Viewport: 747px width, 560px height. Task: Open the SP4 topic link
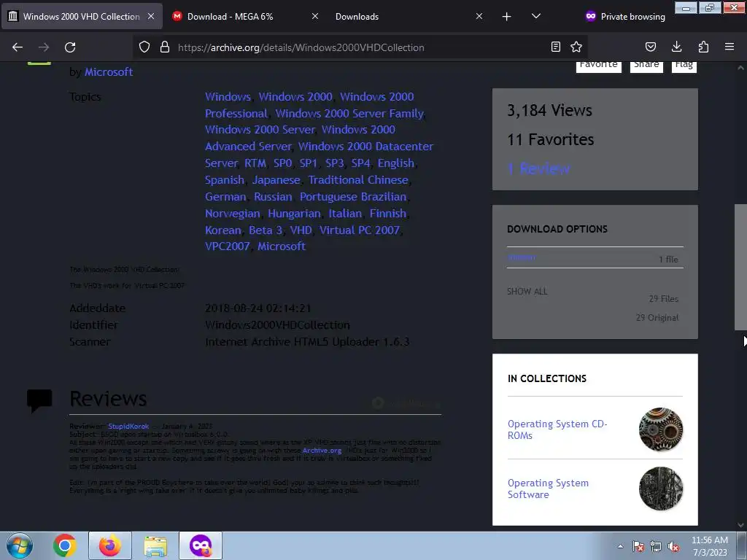point(360,163)
